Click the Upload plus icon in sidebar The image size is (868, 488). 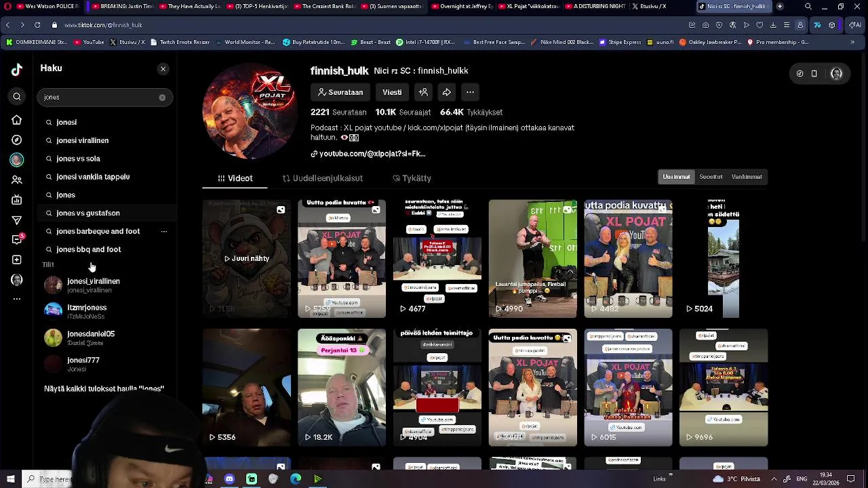[17, 260]
